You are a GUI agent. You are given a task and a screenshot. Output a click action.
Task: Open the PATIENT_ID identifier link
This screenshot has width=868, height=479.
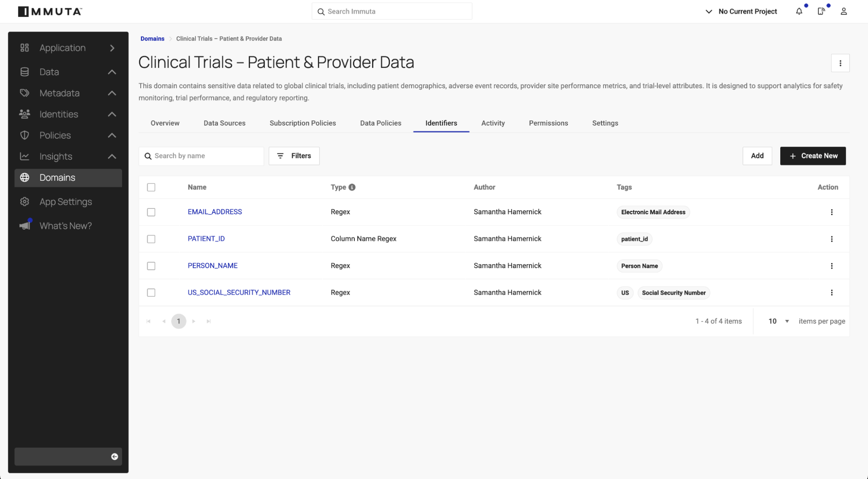(x=206, y=239)
